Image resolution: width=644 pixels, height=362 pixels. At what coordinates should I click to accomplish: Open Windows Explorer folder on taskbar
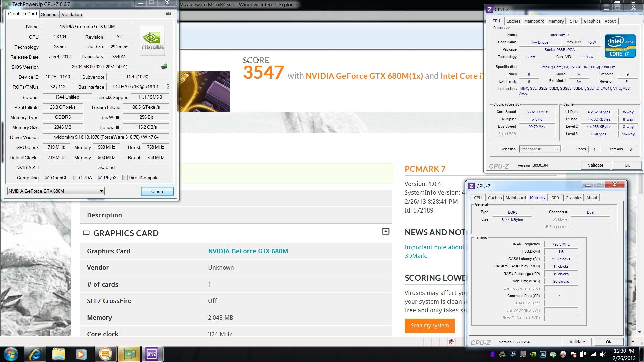(59, 354)
